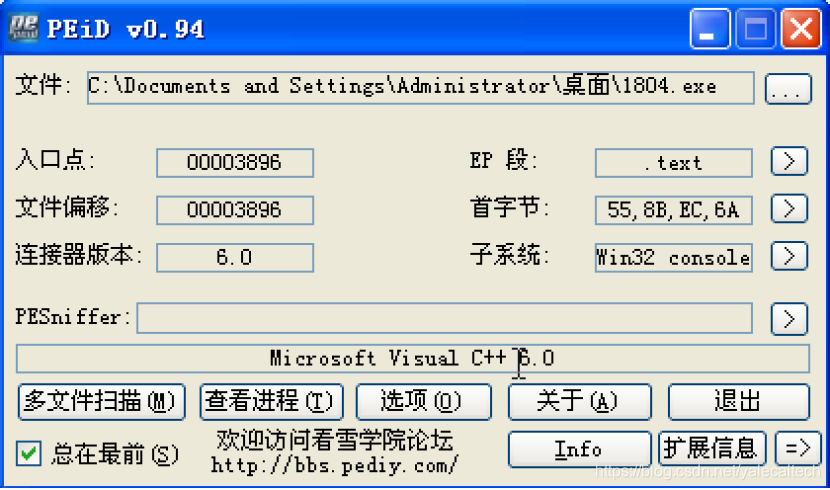Click the PESniffer arrow button
Viewport: 830px width, 490px height.
(789, 319)
